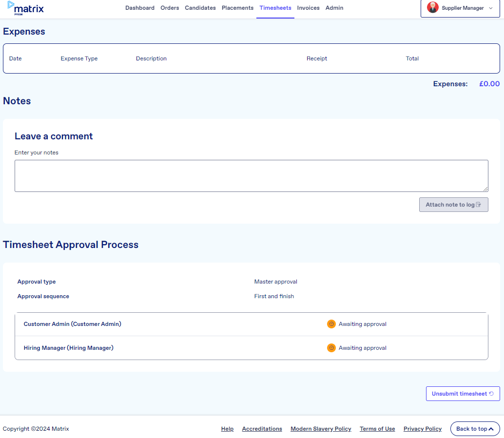The height and width of the screenshot is (438, 504).
Task: Click the Back to top button
Action: (475, 429)
